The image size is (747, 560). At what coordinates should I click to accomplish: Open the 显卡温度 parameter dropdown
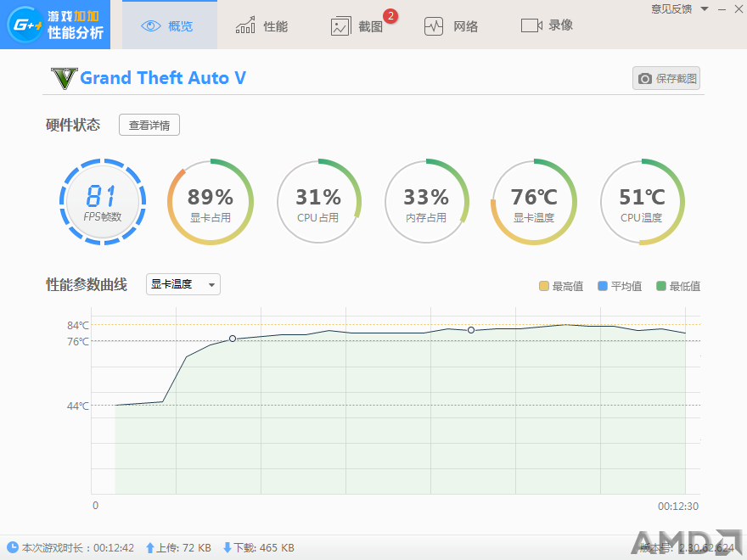[x=183, y=284]
